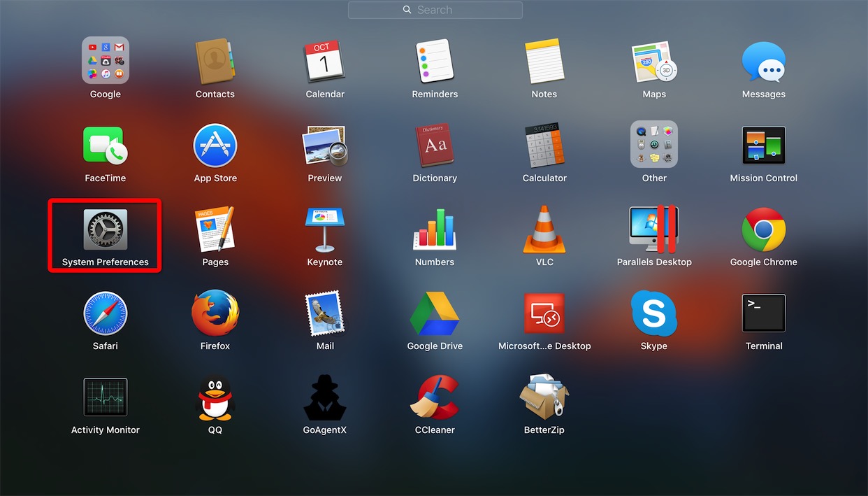The image size is (868, 496).
Task: Open Google Chrome
Action: (x=764, y=229)
